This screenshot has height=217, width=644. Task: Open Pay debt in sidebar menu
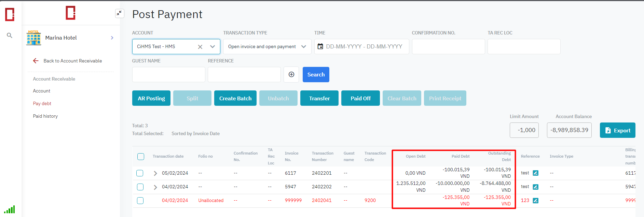(42, 103)
